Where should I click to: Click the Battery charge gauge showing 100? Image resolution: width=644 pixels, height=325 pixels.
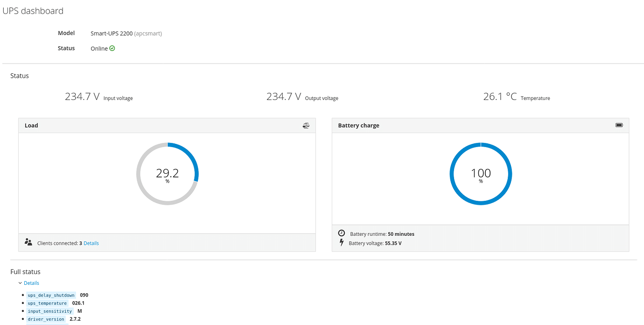click(x=481, y=173)
